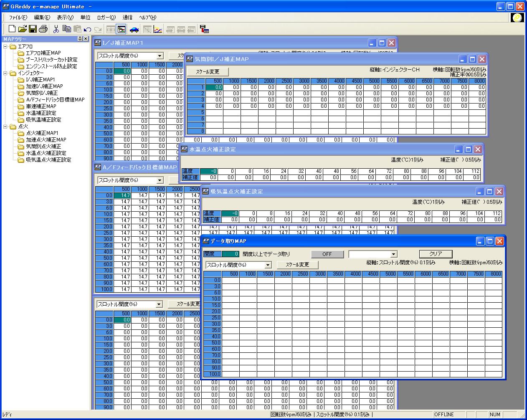This screenshot has height=420, width=527.
Task: Collapse the インジェクター tree node
Action: [6, 73]
